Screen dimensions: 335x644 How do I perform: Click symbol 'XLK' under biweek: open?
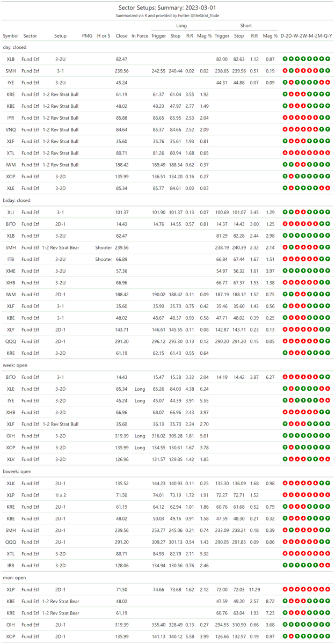point(10,484)
